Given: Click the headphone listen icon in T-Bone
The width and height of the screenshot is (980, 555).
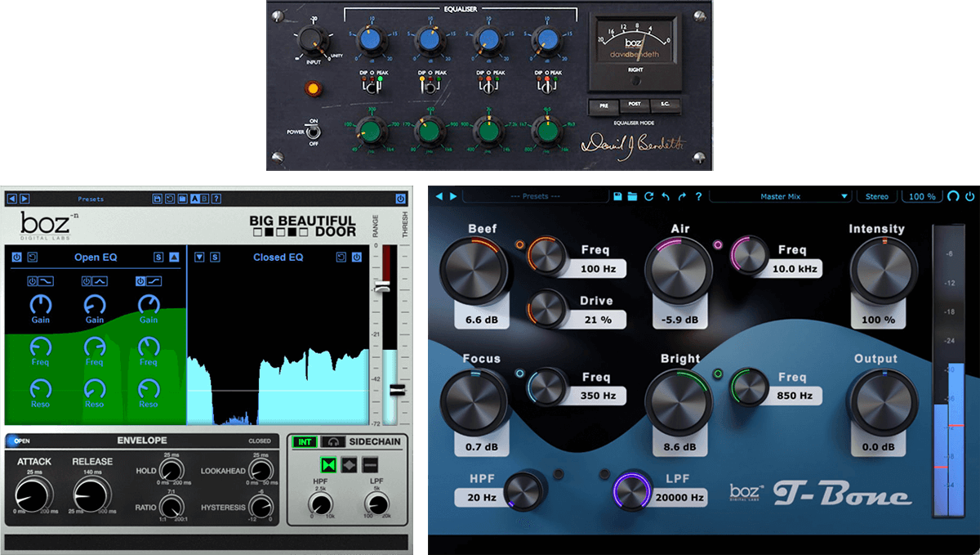Looking at the screenshot, I should click(953, 196).
